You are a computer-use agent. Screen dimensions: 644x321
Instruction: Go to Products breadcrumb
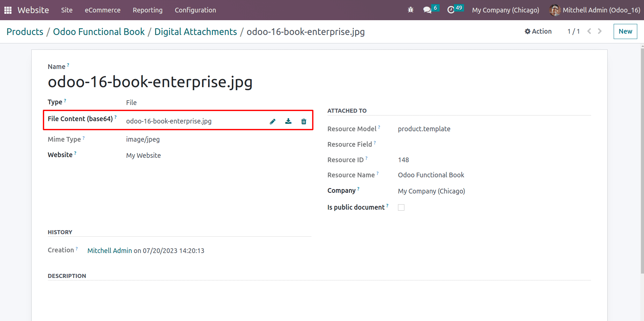[x=25, y=32]
